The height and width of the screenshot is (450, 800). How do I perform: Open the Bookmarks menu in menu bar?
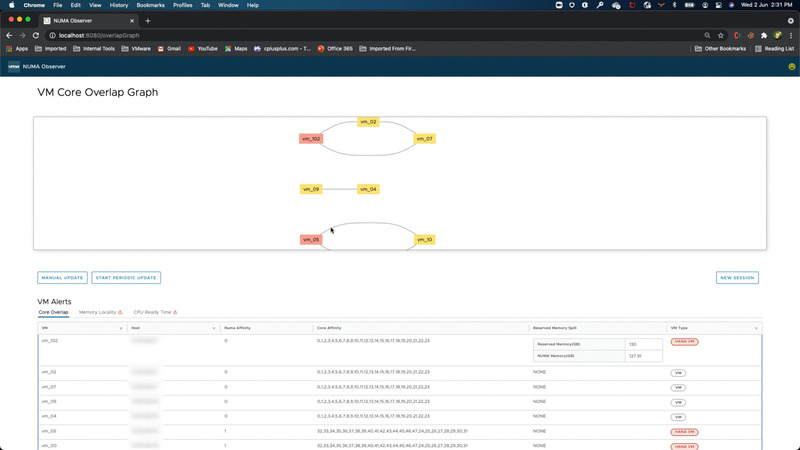tap(151, 5)
